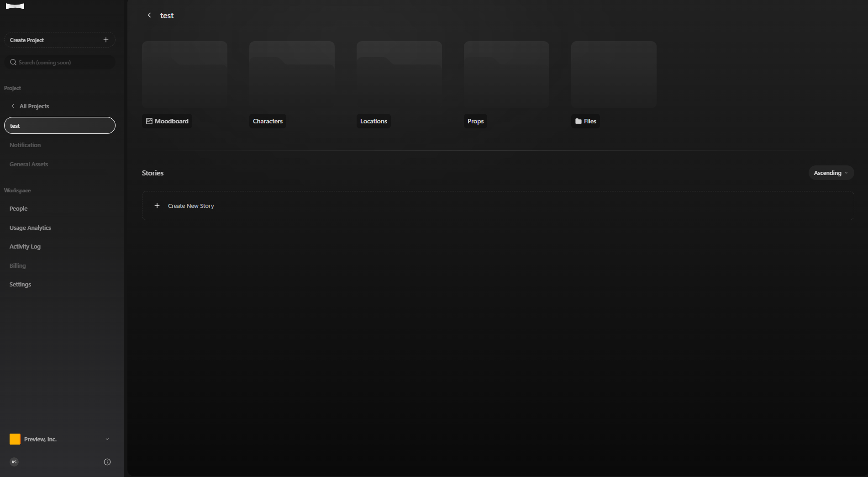Click the folder icon on Files label
Viewport: 868px width, 477px height.
(x=579, y=121)
